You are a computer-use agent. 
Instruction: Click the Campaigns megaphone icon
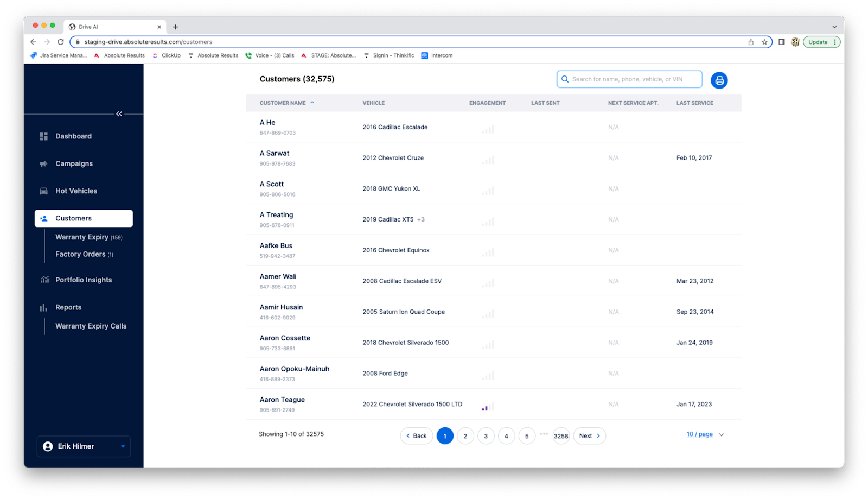coord(44,164)
